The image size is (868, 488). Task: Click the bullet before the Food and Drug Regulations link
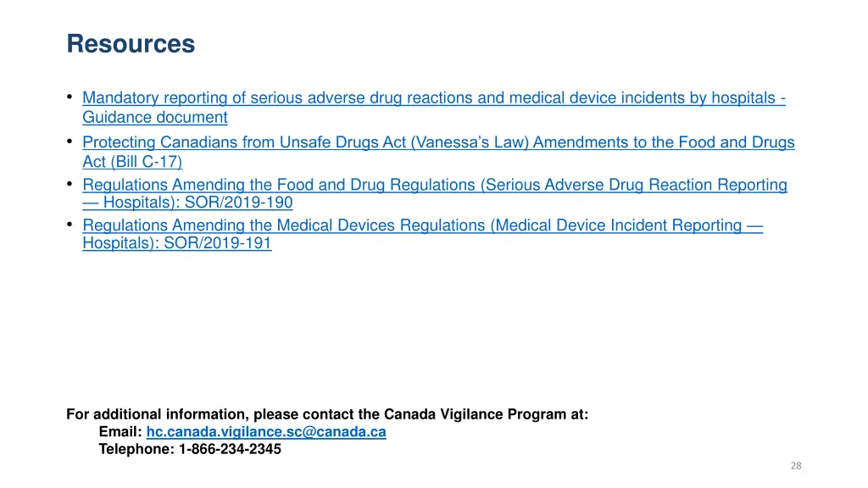70,183
